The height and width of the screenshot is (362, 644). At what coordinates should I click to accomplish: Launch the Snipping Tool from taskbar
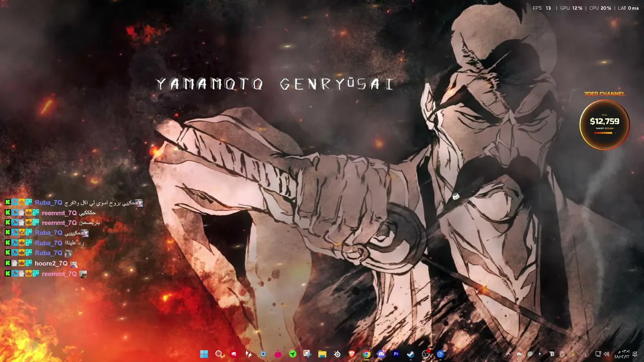[x=307, y=354]
